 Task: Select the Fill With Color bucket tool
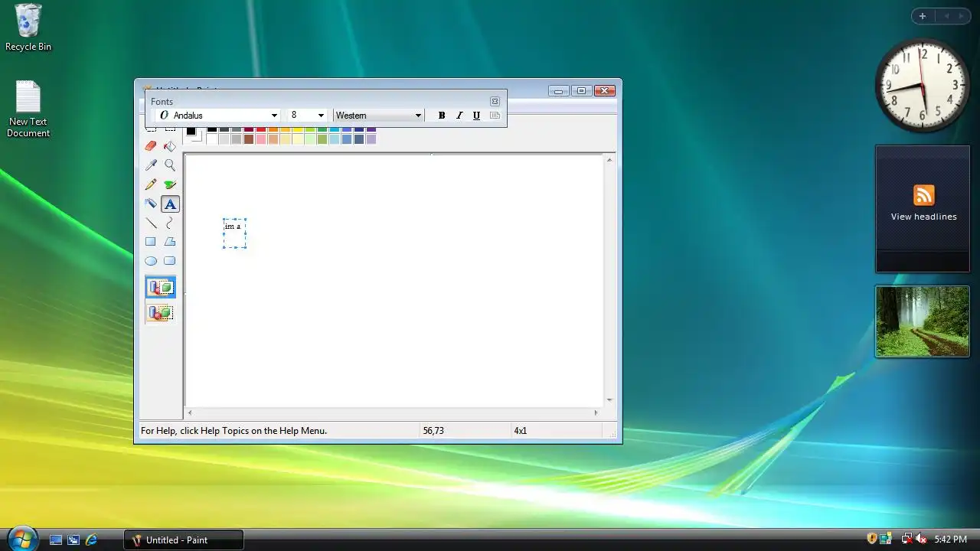[170, 146]
